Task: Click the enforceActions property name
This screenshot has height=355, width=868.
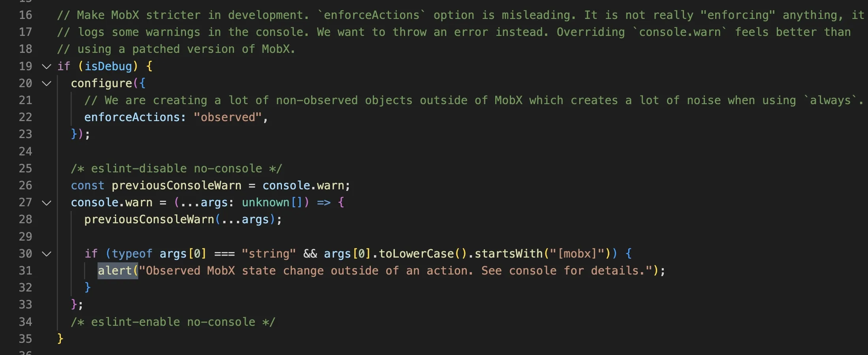Action: click(132, 117)
